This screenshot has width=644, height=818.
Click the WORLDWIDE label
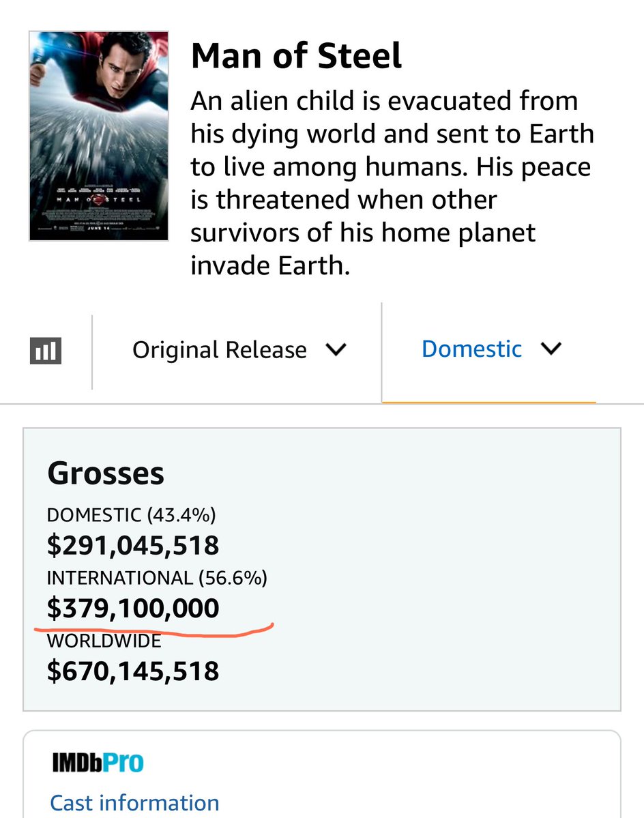tap(104, 641)
